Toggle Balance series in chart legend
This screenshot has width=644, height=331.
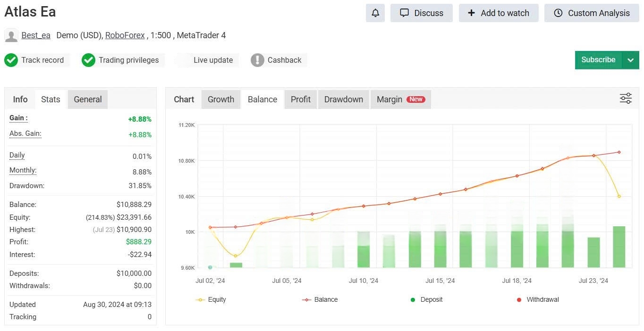320,299
